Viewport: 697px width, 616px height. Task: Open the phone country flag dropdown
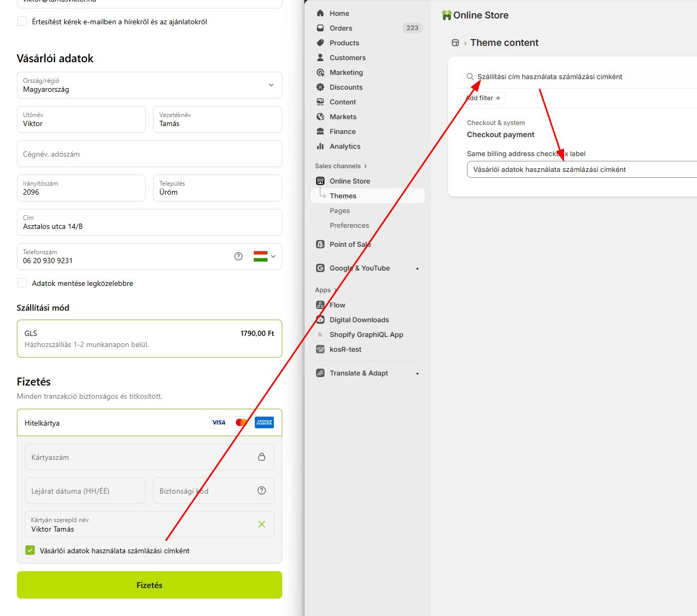[x=265, y=256]
